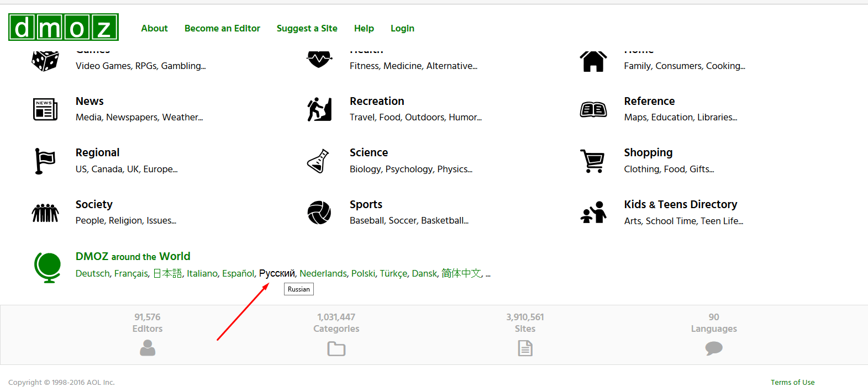Click 'People, Religion, Issues...' text
The image size is (868, 392).
126,220
